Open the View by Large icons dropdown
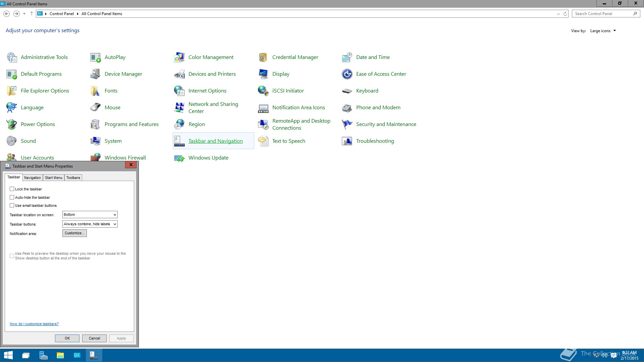This screenshot has height=362, width=644. [603, 31]
